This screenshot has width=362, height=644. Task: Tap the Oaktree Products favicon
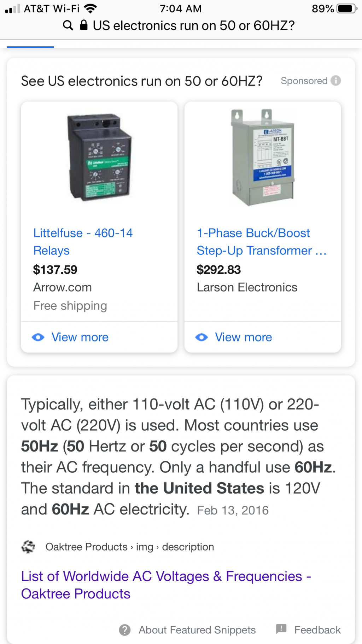pyautogui.click(x=28, y=547)
